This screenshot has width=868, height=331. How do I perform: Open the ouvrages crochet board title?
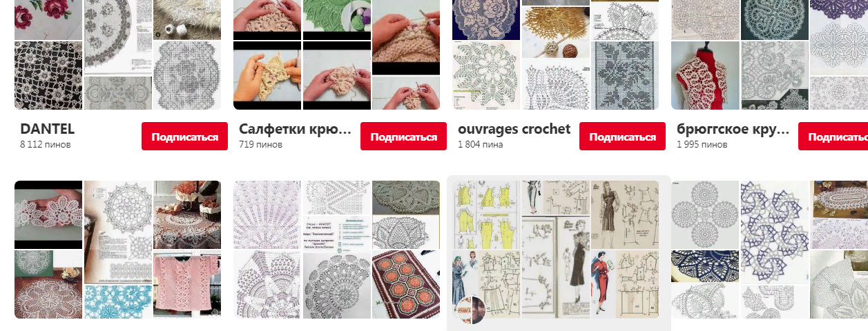[514, 129]
